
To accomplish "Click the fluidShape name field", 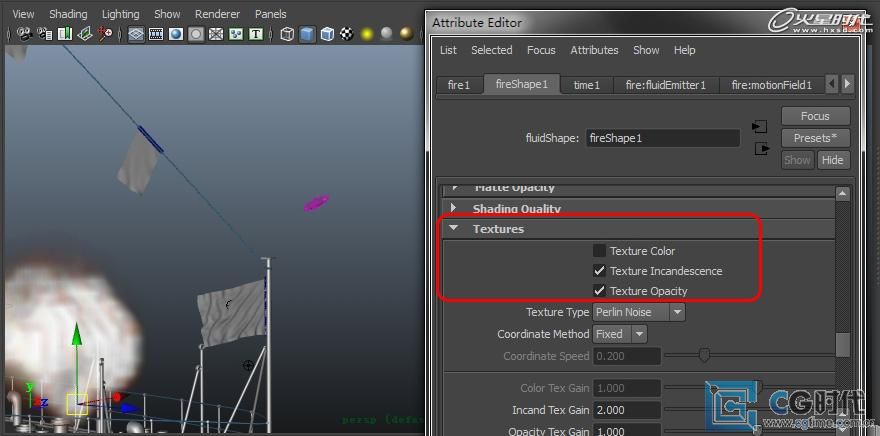I will pyautogui.click(x=662, y=138).
